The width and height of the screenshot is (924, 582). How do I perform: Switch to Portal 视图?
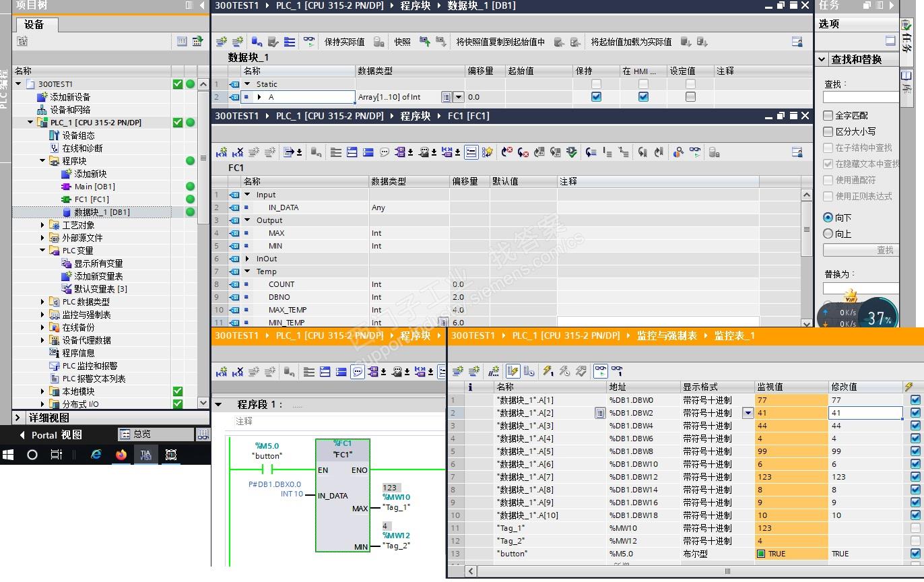coord(51,435)
